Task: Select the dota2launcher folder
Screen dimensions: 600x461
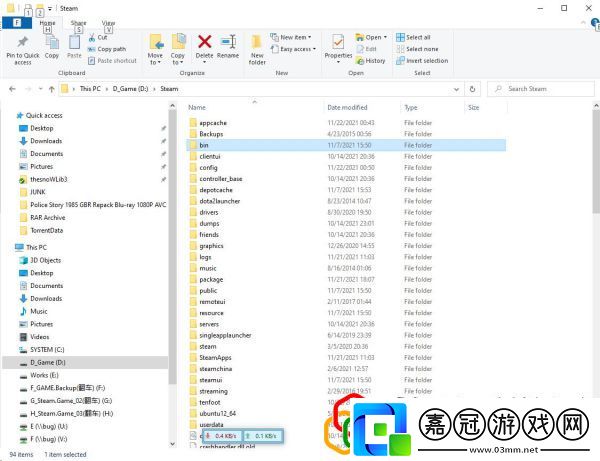Action: click(219, 201)
